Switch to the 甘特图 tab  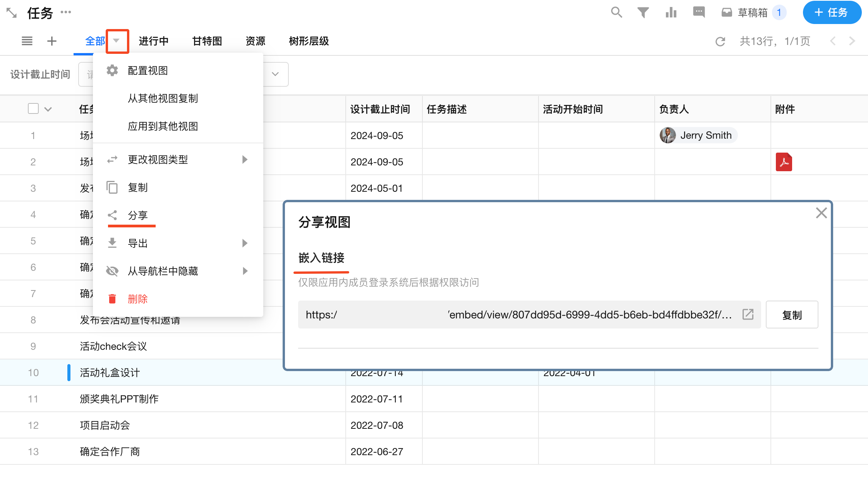[207, 41]
